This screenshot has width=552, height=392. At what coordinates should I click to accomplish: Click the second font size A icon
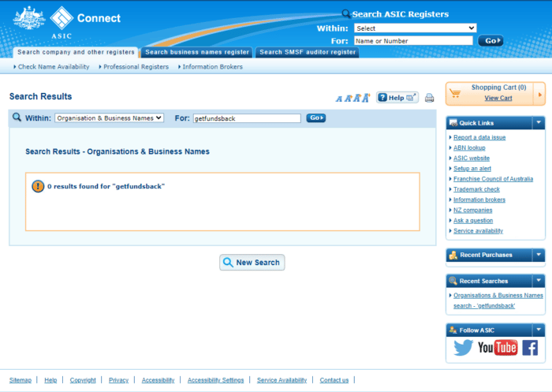tap(348, 99)
